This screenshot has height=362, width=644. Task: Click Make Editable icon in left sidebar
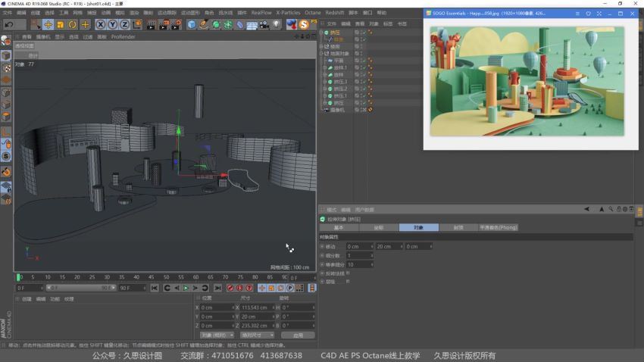(6, 41)
